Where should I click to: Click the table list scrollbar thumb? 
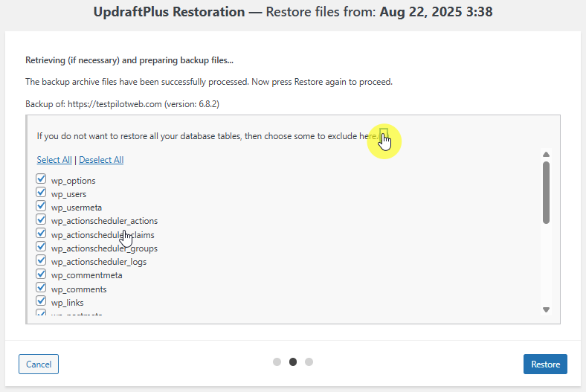[546, 192]
